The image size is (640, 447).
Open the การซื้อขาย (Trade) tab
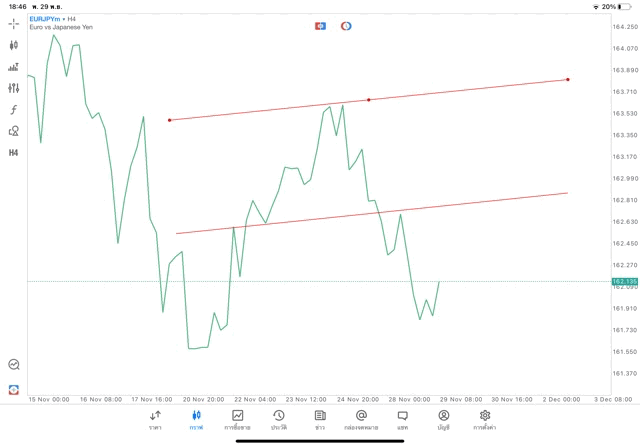coord(237,419)
